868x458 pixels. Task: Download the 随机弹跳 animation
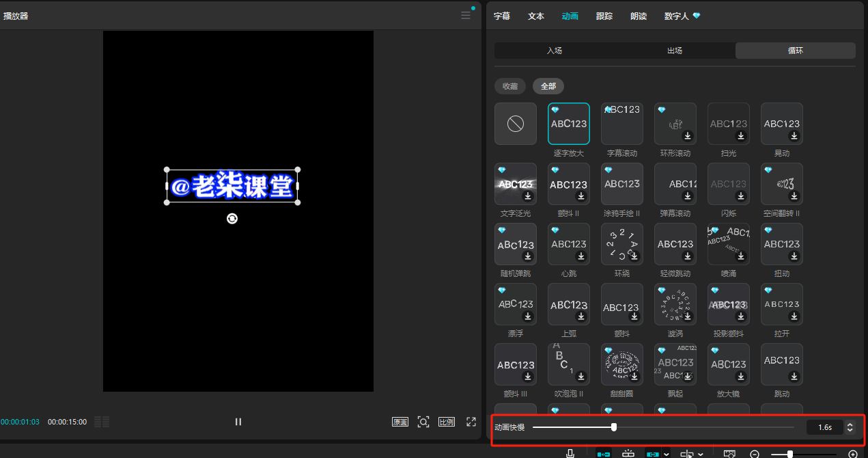click(528, 256)
